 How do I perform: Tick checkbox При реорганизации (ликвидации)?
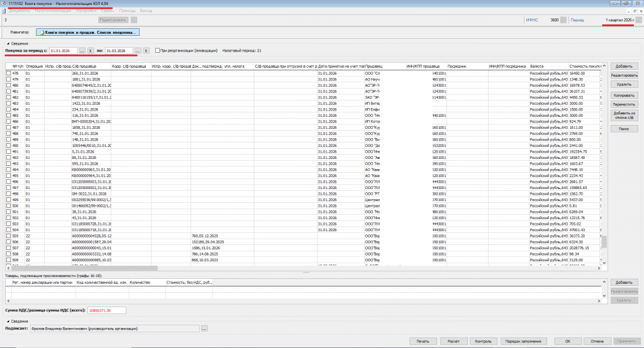(157, 50)
